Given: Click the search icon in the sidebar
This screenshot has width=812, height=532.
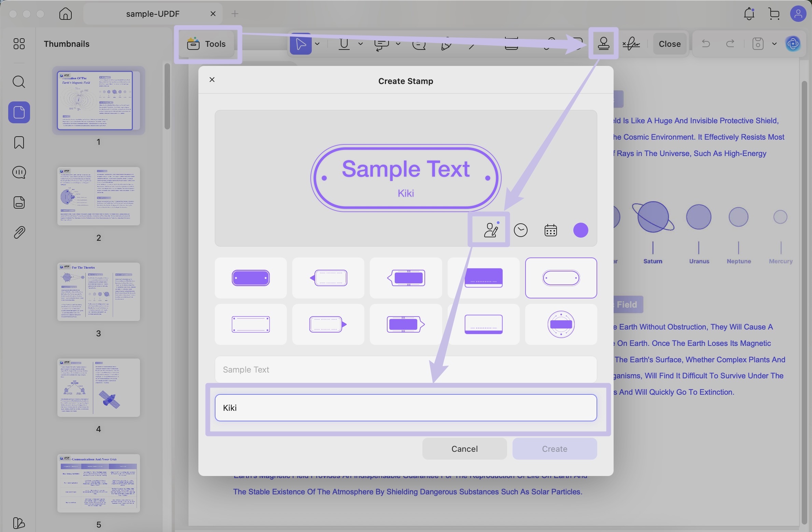Looking at the screenshot, I should 19,82.
